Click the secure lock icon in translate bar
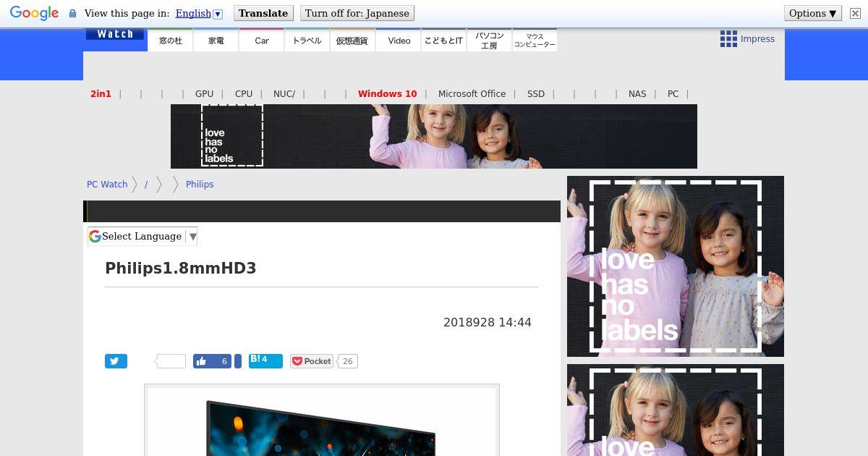The height and width of the screenshot is (456, 868). pos(72,14)
